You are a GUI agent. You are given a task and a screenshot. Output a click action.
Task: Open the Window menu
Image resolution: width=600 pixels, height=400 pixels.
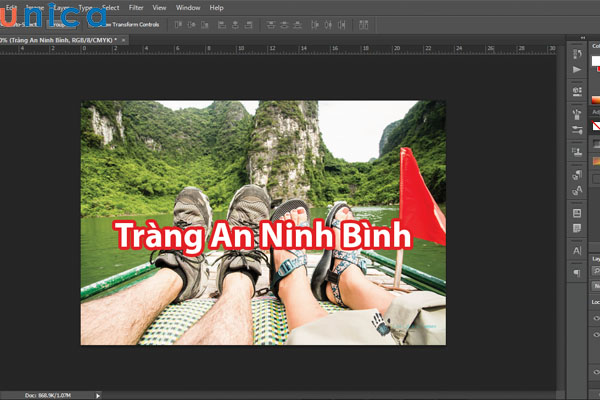[x=188, y=8]
